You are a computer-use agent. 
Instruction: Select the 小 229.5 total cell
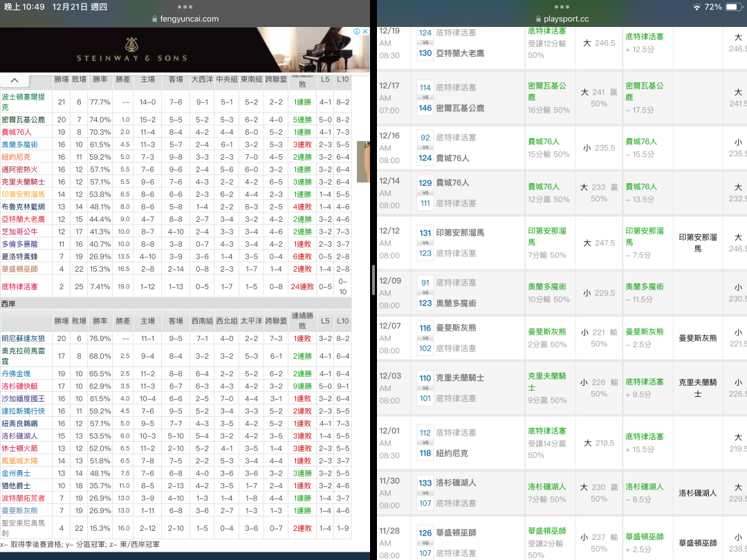click(599, 293)
